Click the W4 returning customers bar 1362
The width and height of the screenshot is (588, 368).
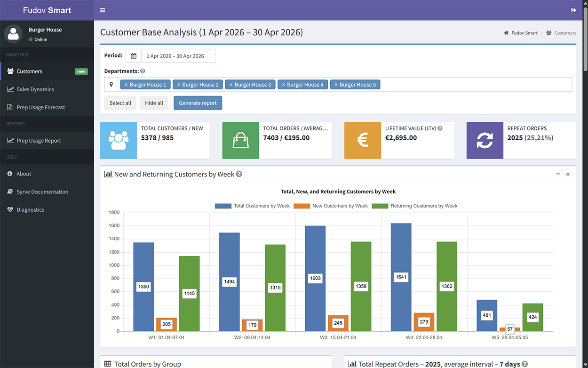click(x=447, y=286)
